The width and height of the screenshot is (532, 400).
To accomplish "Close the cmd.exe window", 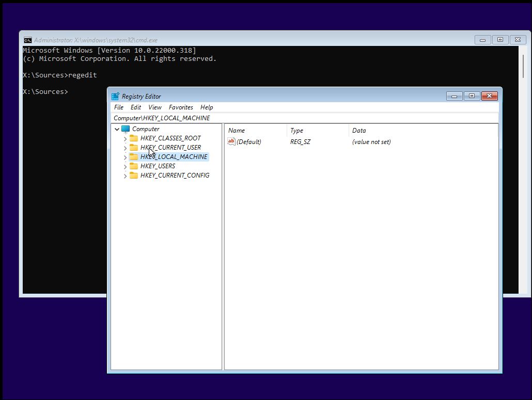I will pos(518,40).
